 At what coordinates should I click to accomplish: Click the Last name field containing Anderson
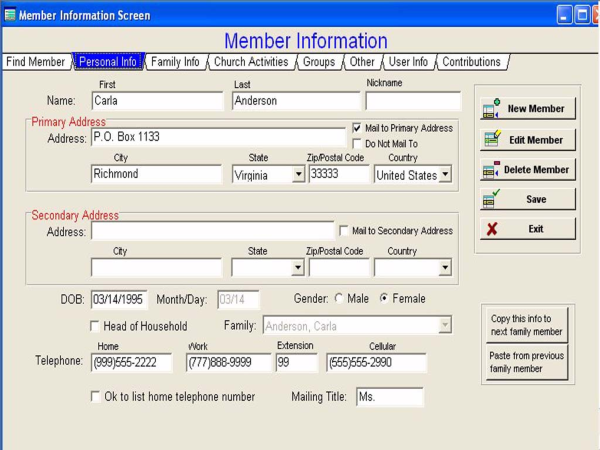pyautogui.click(x=296, y=101)
